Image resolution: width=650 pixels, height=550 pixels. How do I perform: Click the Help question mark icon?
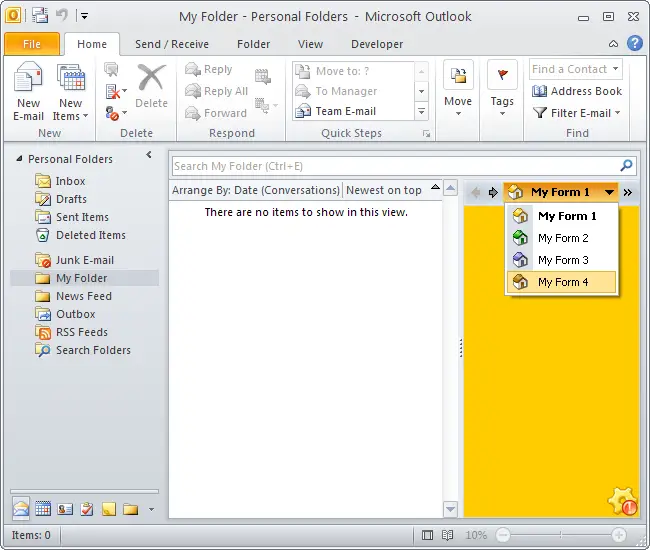[x=634, y=44]
